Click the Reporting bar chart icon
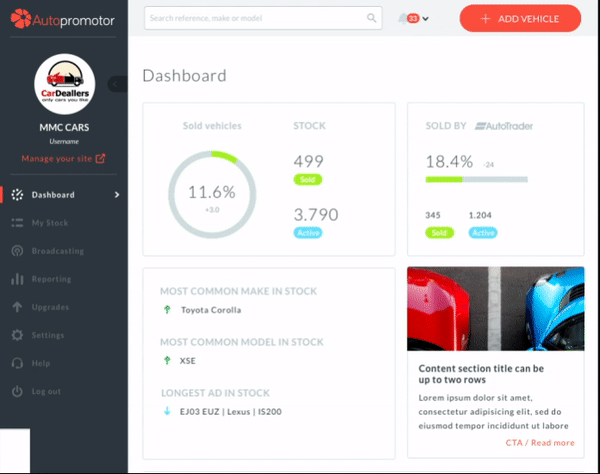The height and width of the screenshot is (474, 600). (17, 279)
